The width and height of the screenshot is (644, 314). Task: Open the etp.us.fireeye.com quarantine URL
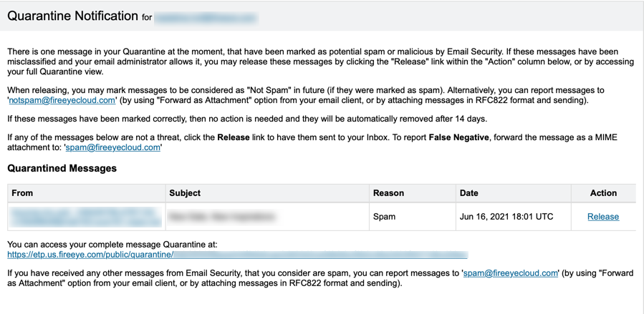tap(237, 255)
